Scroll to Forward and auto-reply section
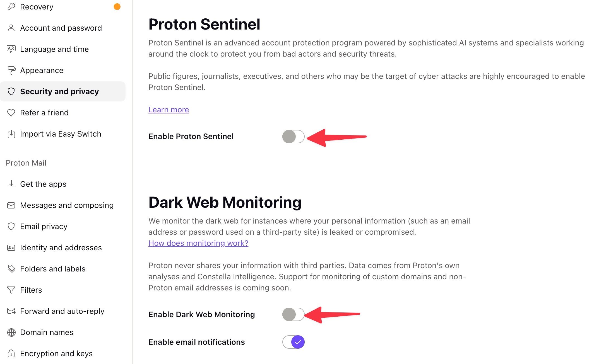The width and height of the screenshot is (611, 364). click(62, 311)
